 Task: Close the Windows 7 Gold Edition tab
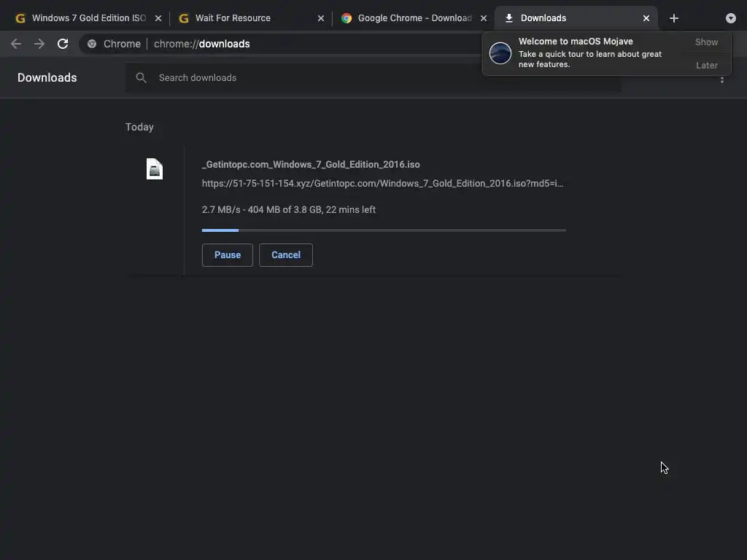tap(158, 18)
